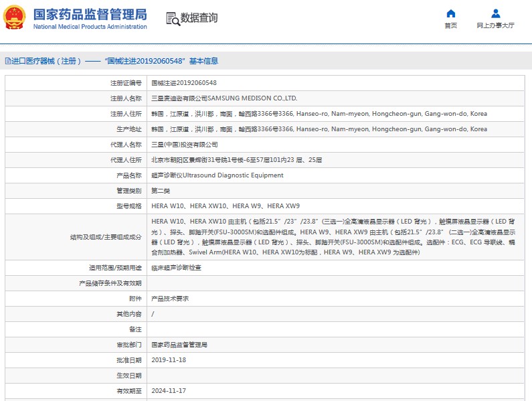Click 国家药品监督管理局 approval department value
Screen dimensions: 532x401
pos(179,345)
